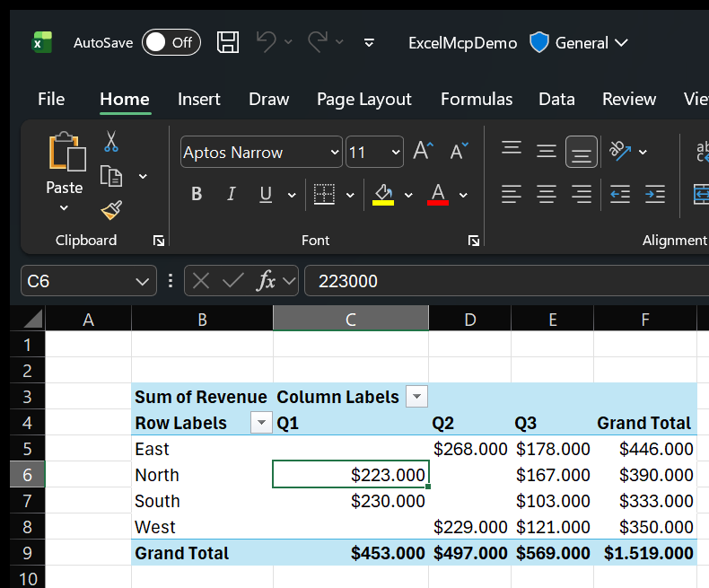Viewport: 709px width, 588px height.
Task: Open Font Color palette dropdown
Action: 463,195
